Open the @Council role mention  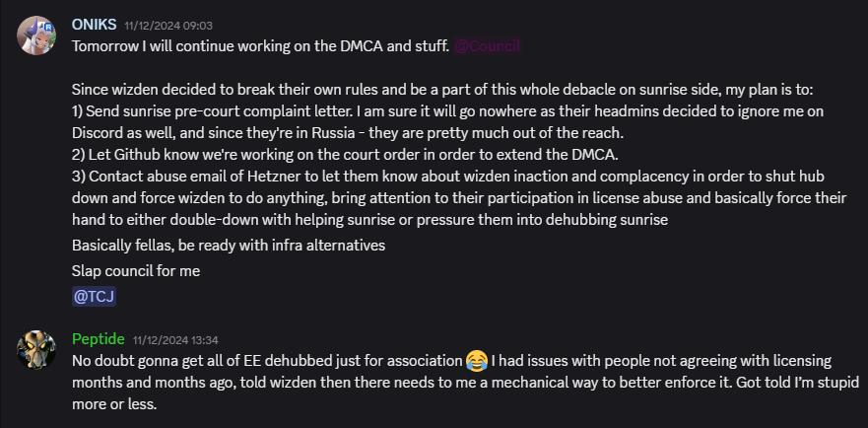(x=487, y=46)
